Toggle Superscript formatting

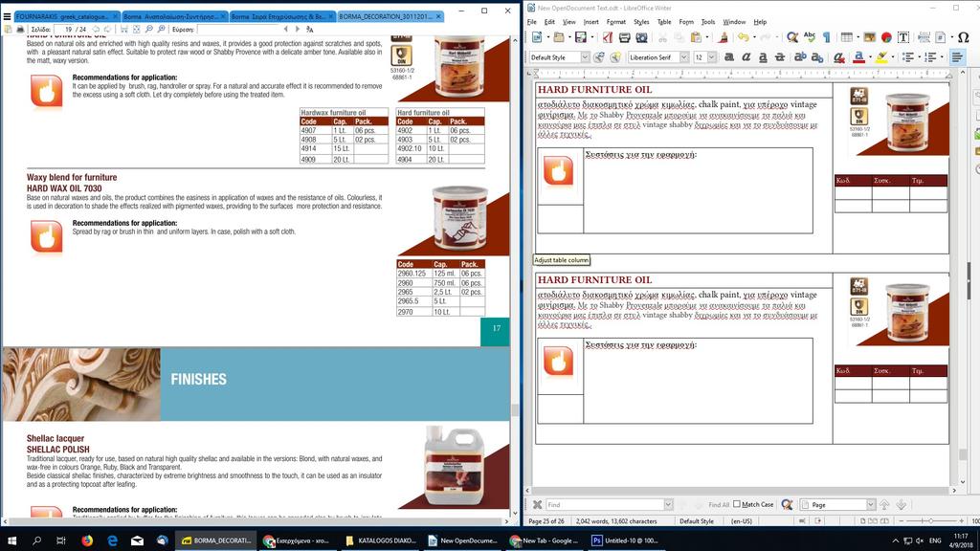(799, 57)
